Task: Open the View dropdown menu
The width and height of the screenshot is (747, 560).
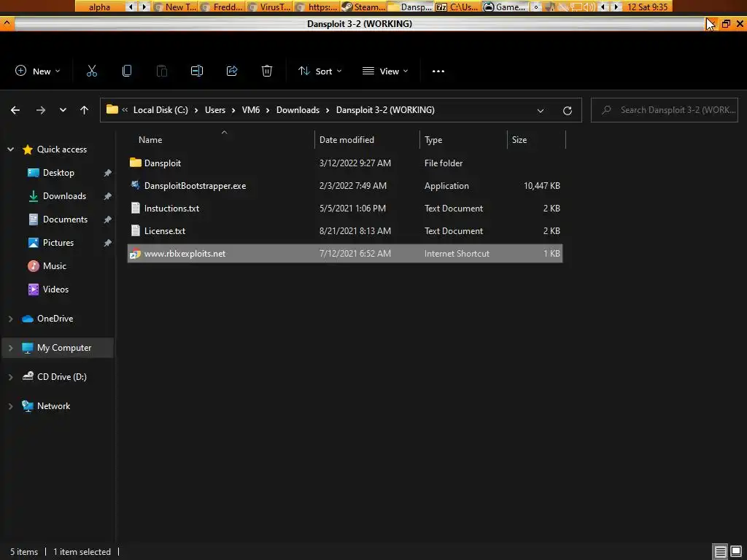Action: coord(385,71)
